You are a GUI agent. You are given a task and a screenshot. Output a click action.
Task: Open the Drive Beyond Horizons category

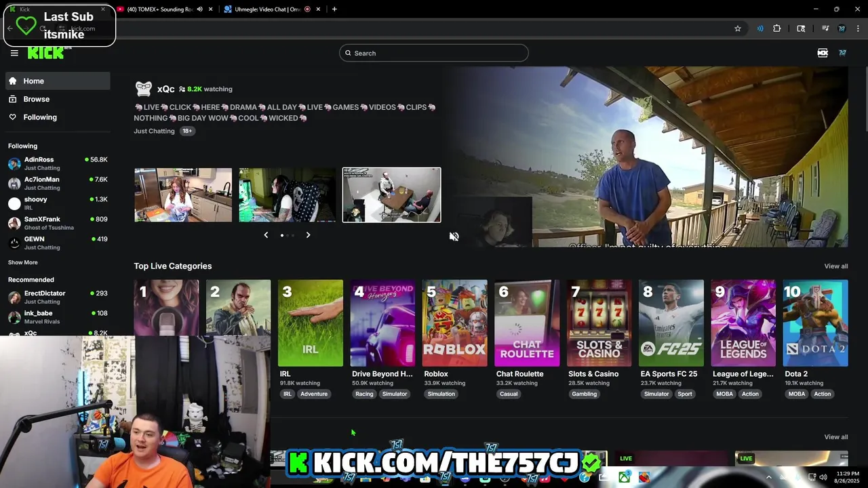pos(382,323)
